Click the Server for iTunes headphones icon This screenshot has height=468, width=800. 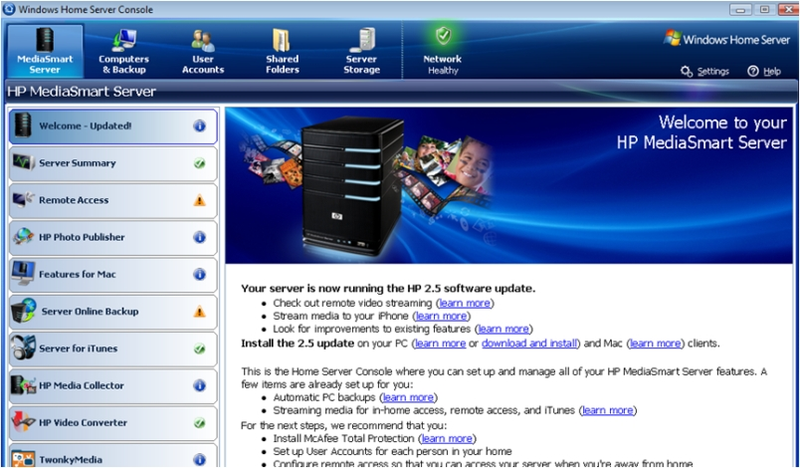23,348
